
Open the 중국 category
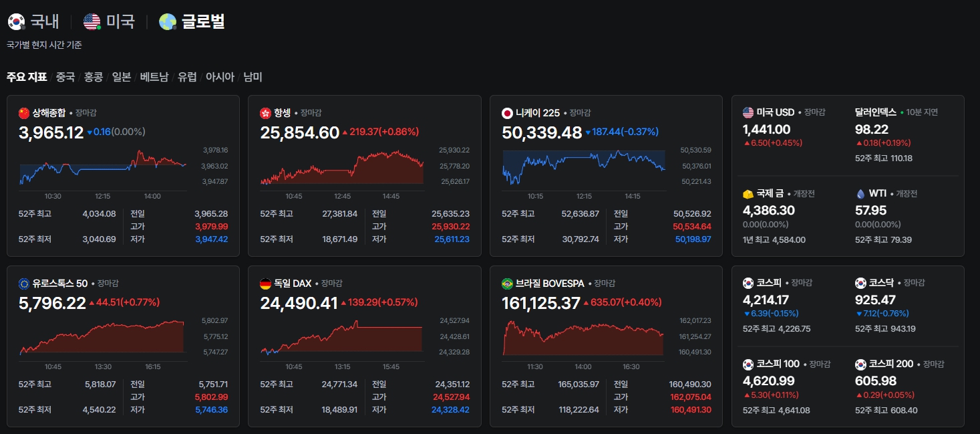pyautogui.click(x=65, y=77)
